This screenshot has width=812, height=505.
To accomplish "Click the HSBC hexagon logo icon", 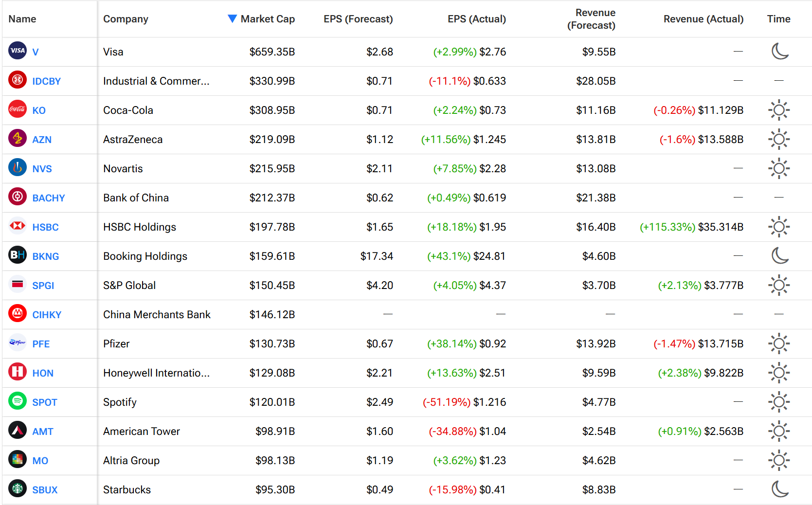I will (18, 226).
